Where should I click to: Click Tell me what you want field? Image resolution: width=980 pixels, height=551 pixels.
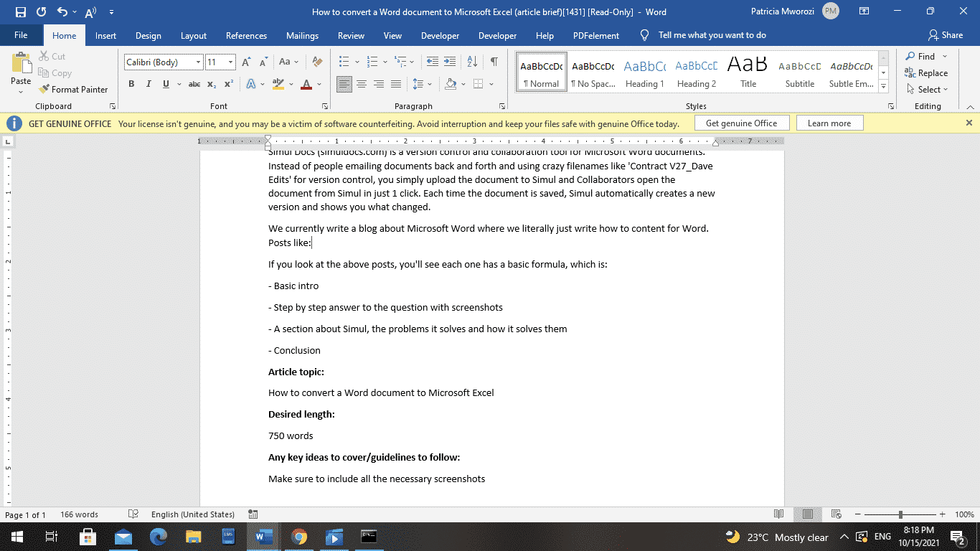tap(712, 35)
